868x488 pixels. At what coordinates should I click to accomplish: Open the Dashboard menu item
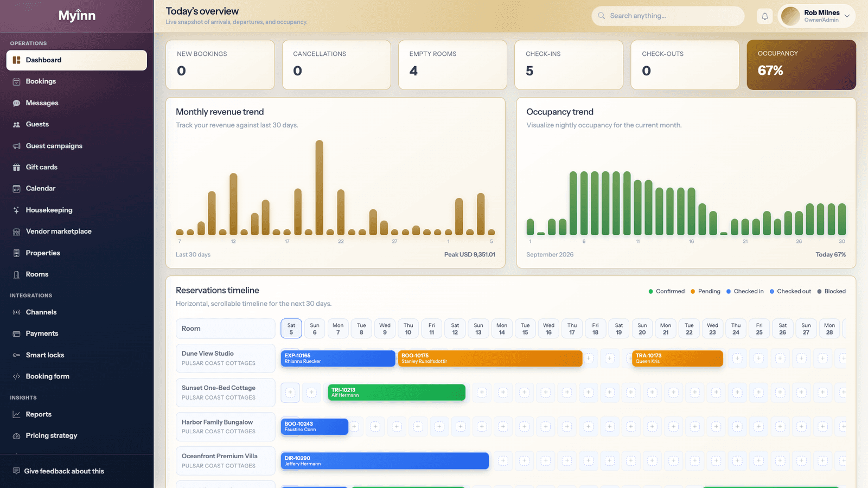(x=76, y=60)
